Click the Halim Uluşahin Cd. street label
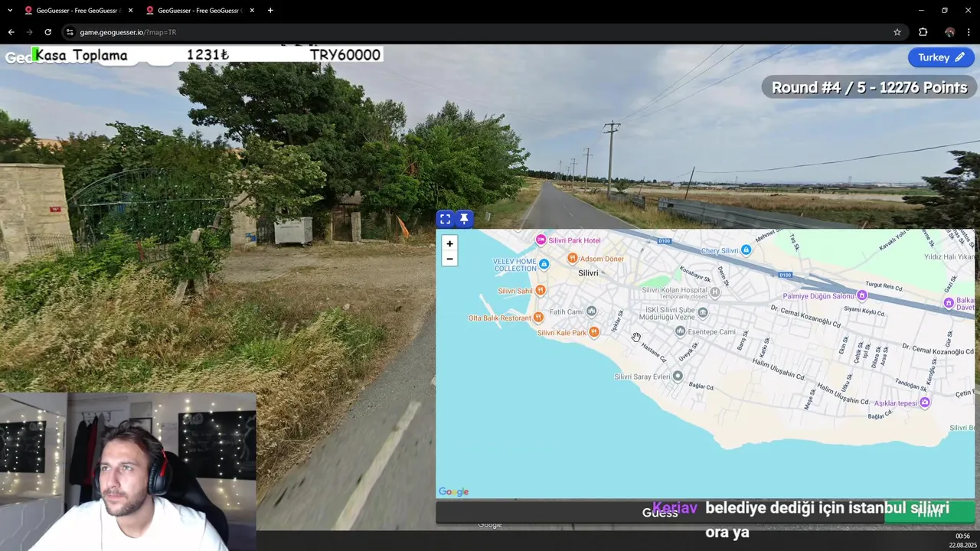This screenshot has height=551, width=980. [x=777, y=370]
